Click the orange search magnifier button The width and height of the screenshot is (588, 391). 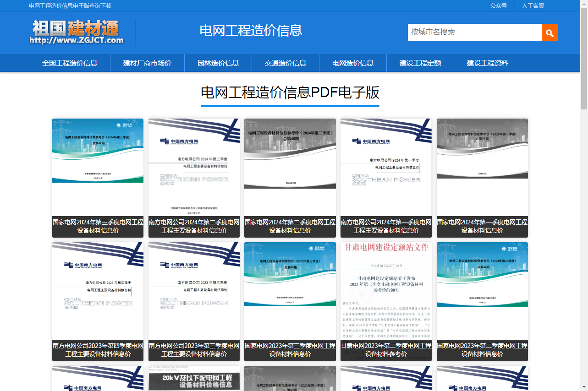[550, 32]
